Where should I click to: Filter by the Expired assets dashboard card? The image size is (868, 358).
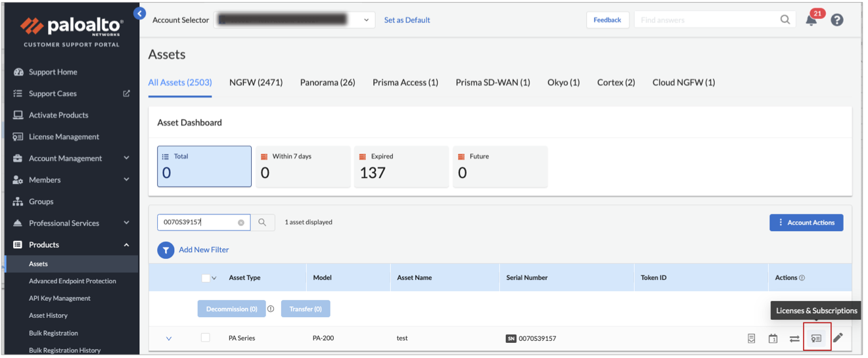click(401, 166)
